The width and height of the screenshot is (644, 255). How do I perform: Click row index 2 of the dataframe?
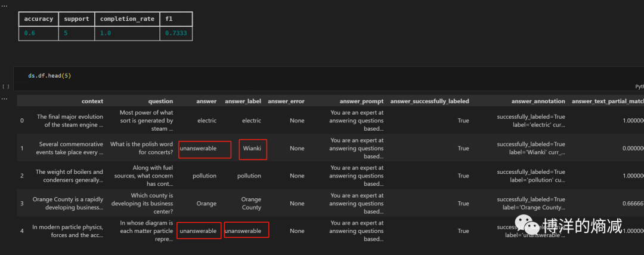click(x=22, y=176)
